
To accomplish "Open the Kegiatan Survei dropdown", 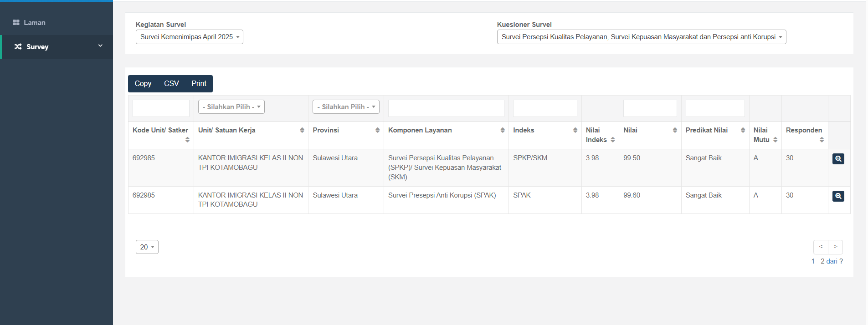I will pos(190,37).
